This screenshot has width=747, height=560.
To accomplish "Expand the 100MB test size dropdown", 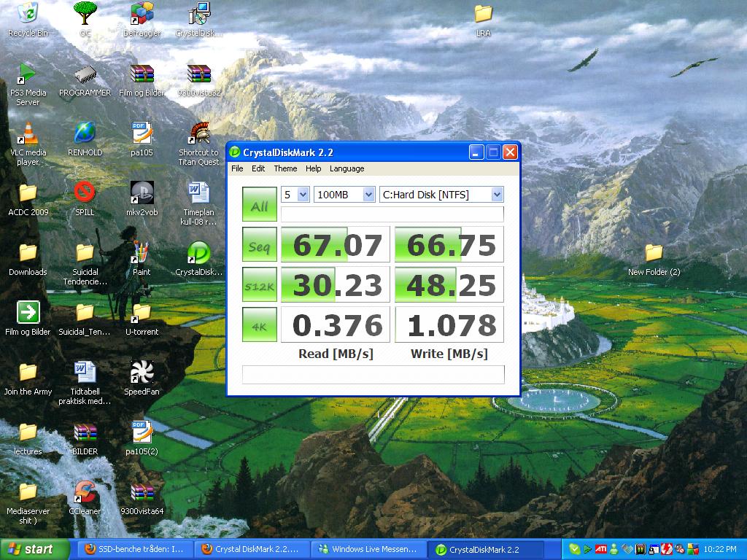I will (368, 194).
